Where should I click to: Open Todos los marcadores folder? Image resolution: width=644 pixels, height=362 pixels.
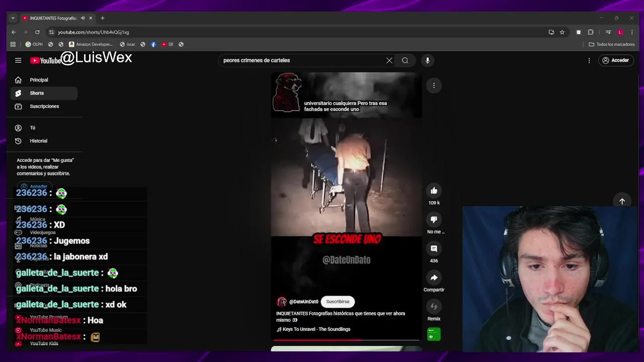point(612,44)
